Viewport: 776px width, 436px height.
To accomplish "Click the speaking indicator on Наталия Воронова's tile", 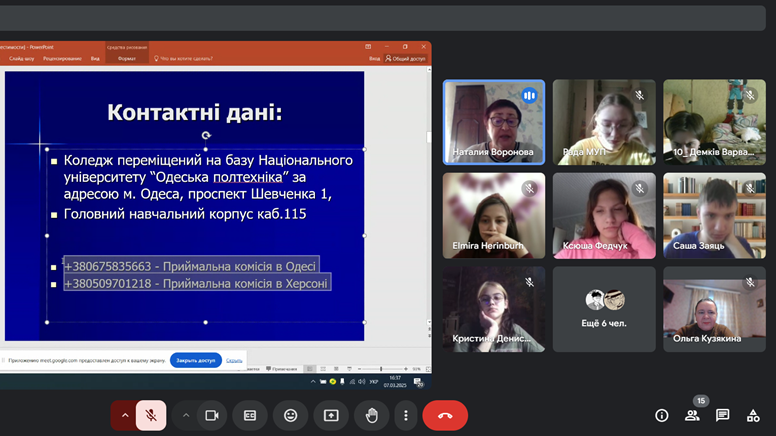I will click(x=529, y=96).
